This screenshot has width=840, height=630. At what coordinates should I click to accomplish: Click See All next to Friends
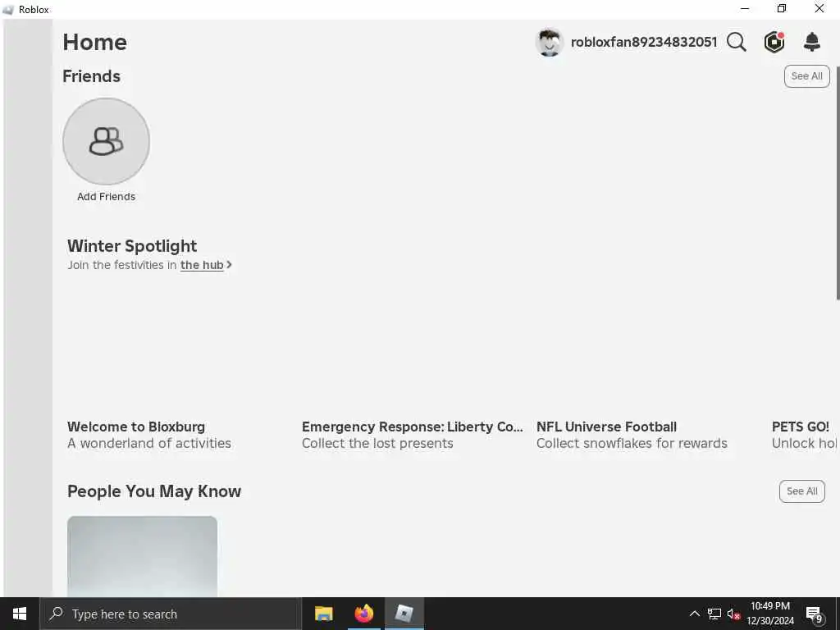tap(807, 76)
